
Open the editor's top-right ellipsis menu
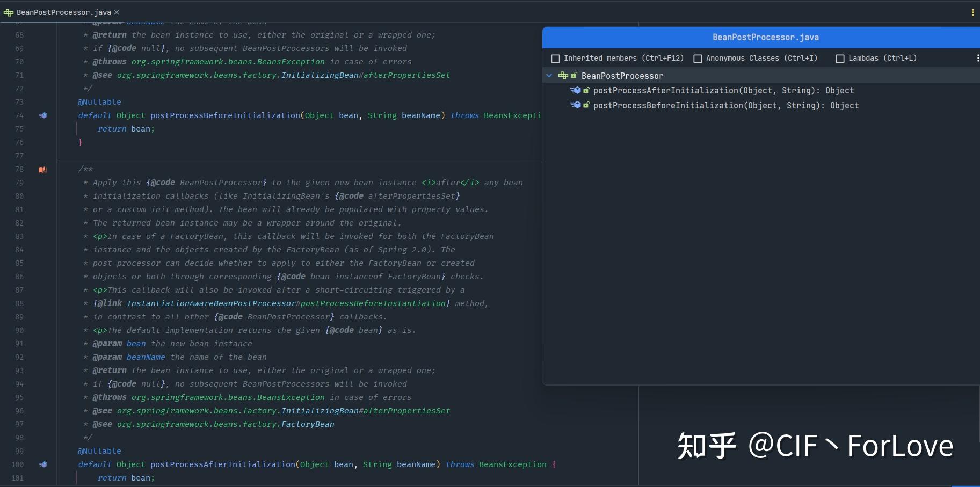pos(974,12)
